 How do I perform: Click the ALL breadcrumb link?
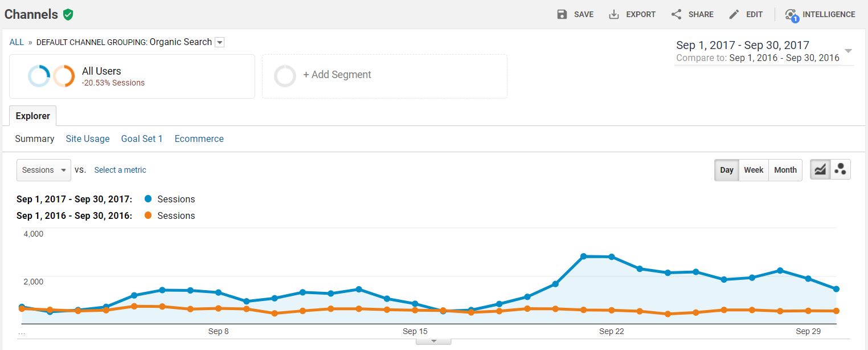[17, 42]
